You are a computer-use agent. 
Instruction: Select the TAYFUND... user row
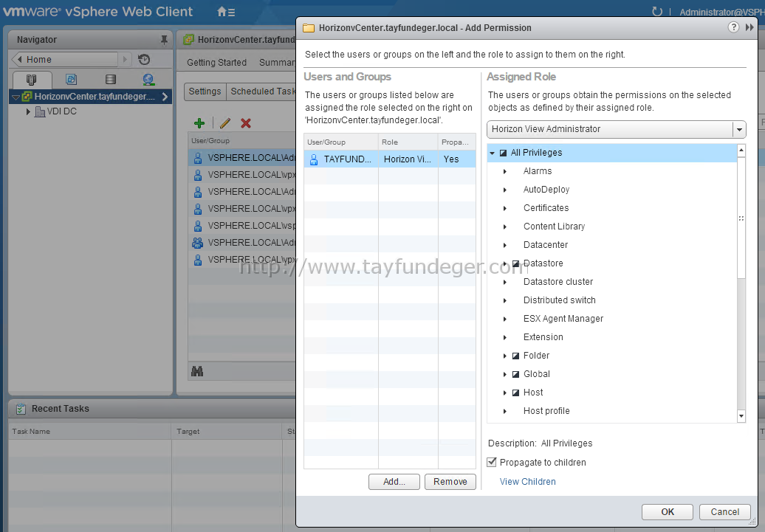(x=390, y=159)
